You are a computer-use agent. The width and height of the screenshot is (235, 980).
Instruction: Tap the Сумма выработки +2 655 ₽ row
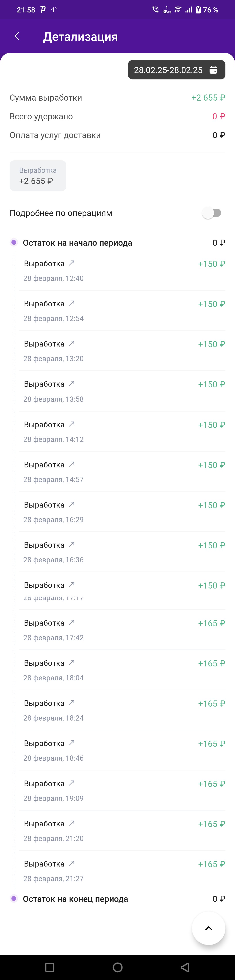point(117,98)
